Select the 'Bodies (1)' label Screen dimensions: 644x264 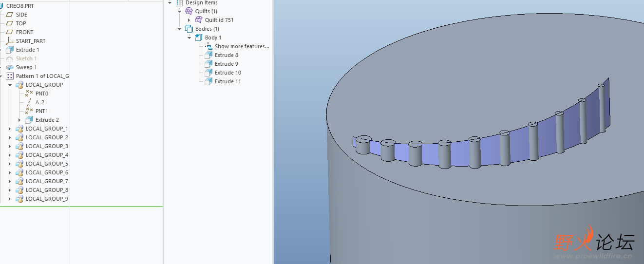[x=207, y=29]
